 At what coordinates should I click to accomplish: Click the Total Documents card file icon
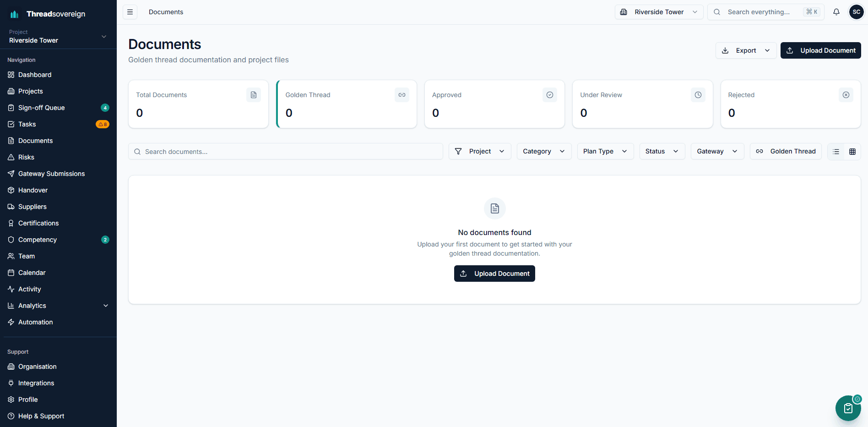click(x=254, y=95)
